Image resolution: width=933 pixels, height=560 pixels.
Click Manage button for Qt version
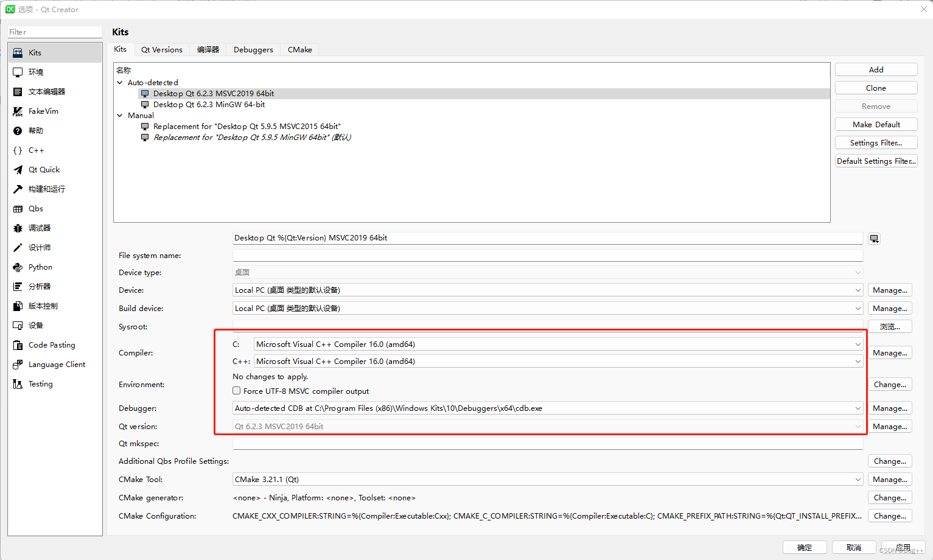pos(890,426)
